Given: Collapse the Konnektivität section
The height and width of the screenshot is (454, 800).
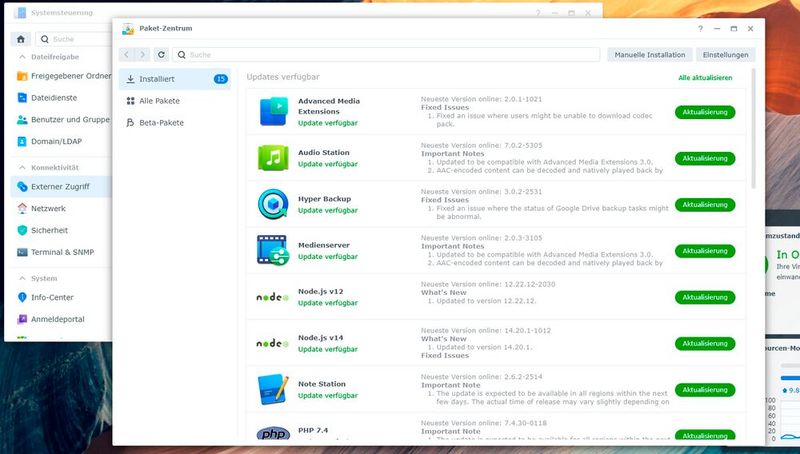Looking at the screenshot, I should pos(22,167).
